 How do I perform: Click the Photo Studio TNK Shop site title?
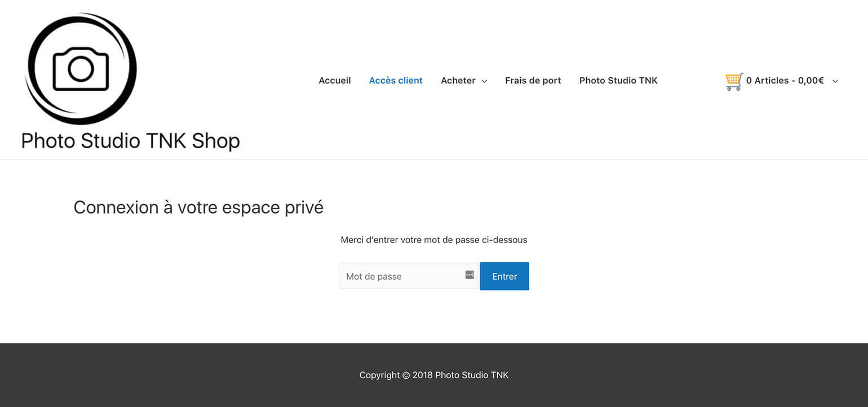click(130, 141)
